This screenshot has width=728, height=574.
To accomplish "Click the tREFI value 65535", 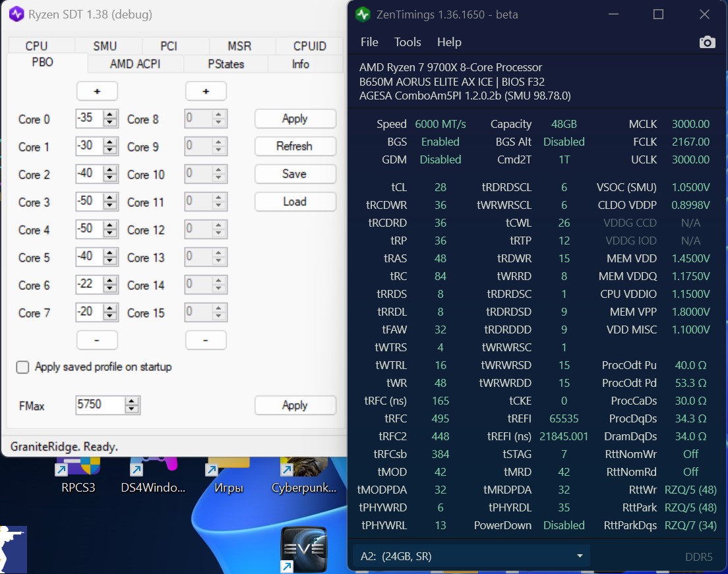I will tap(564, 418).
